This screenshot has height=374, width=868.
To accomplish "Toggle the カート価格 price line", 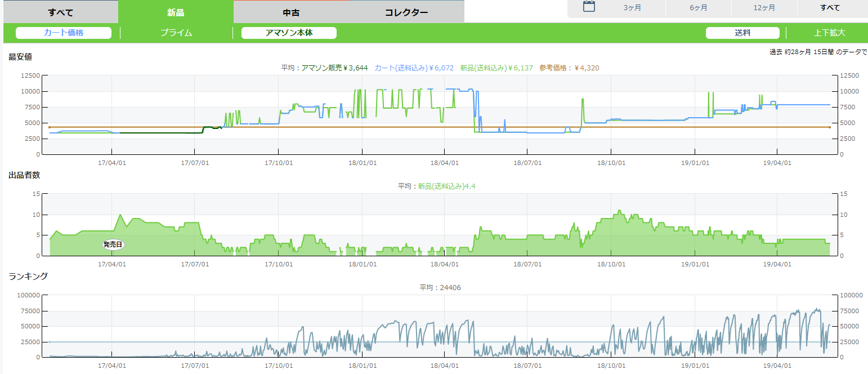I will [64, 33].
